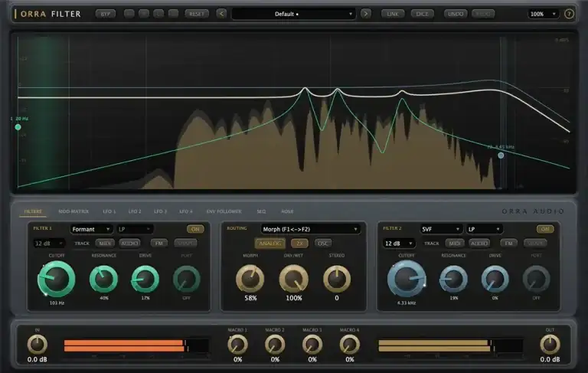
Task: Open the 100% zoom scale dropdown
Action: click(x=543, y=14)
